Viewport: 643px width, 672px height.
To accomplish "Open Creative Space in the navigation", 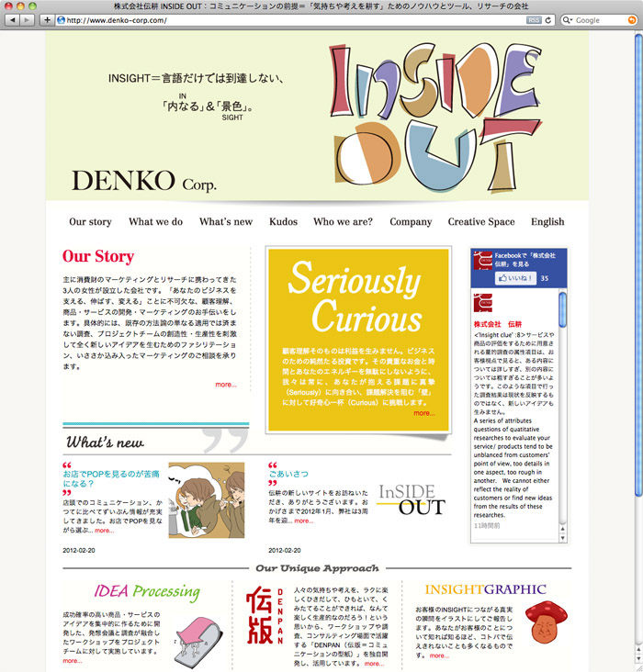I will [481, 221].
